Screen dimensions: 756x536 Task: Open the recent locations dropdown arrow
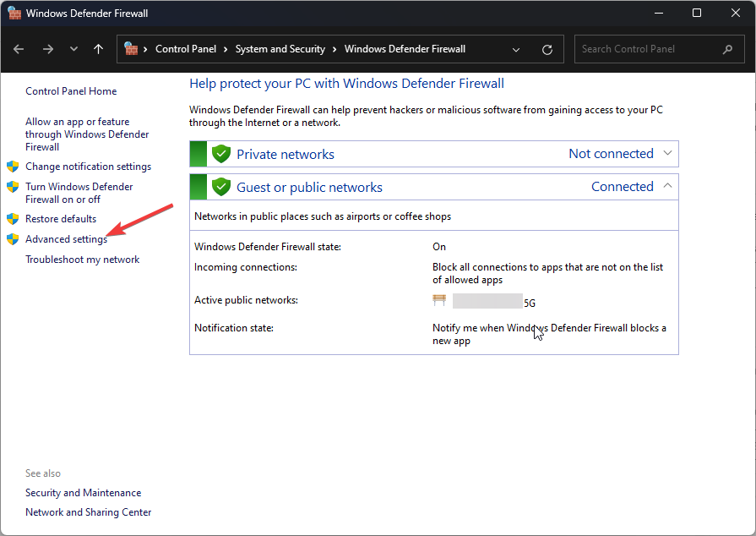click(x=73, y=49)
